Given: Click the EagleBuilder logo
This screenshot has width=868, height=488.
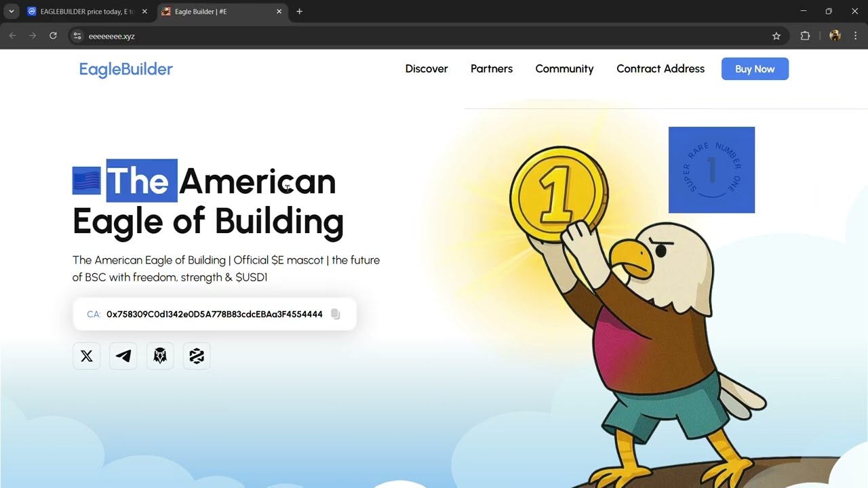Looking at the screenshot, I should coord(126,69).
